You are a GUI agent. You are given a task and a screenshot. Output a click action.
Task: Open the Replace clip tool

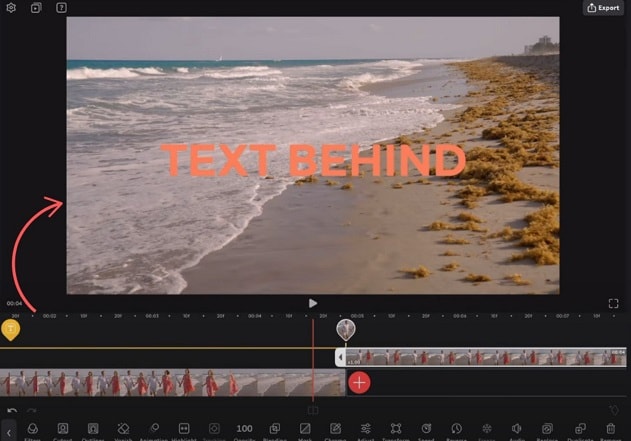tap(547, 431)
